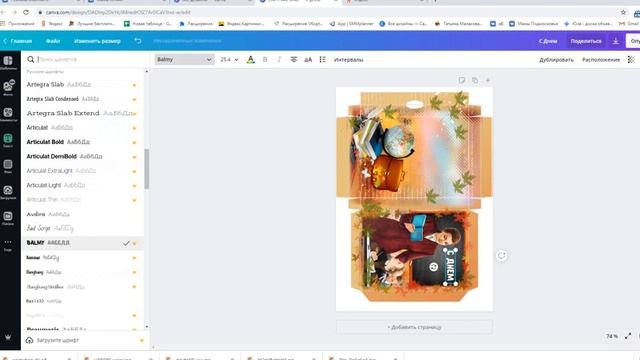
Task: Open the File menu
Action: [53, 41]
